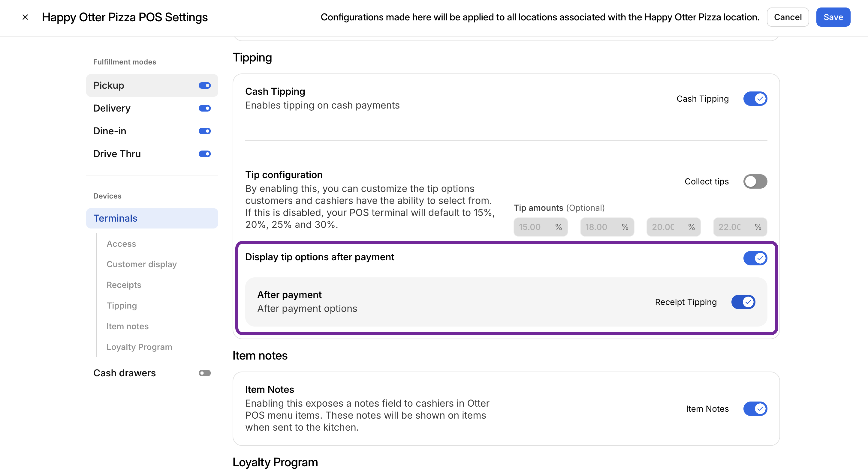Screen dimensions: 868x475
Task: Click the 18.00 tip amount field
Action: [607, 227]
